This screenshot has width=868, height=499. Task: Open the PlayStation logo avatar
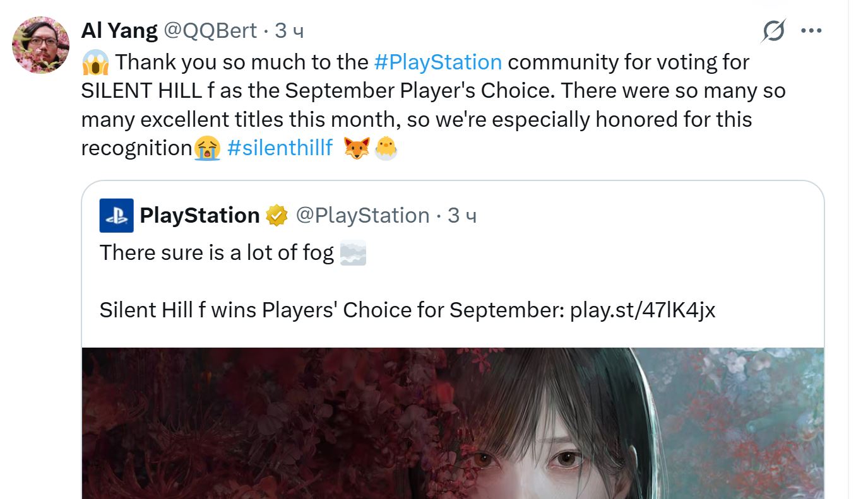[x=117, y=216]
